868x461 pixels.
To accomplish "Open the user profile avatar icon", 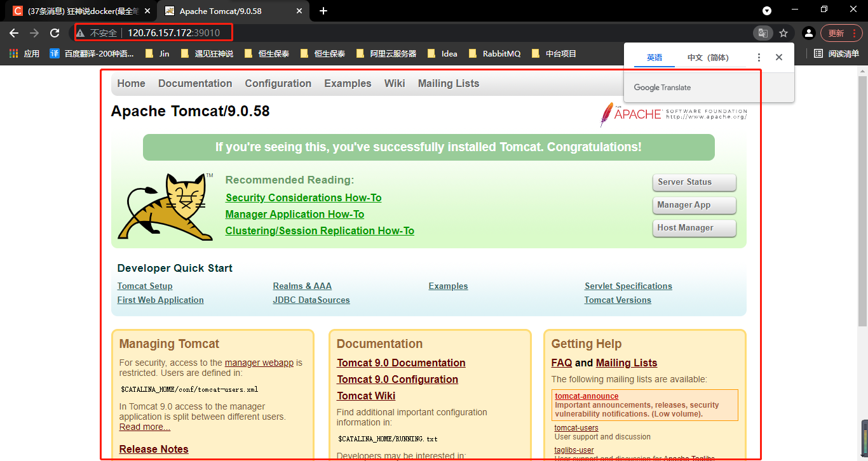I will tap(808, 33).
